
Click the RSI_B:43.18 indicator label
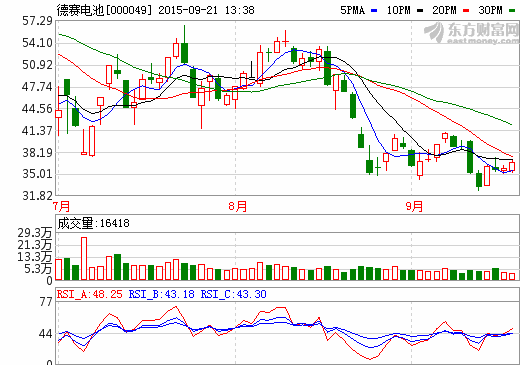[x=161, y=294]
